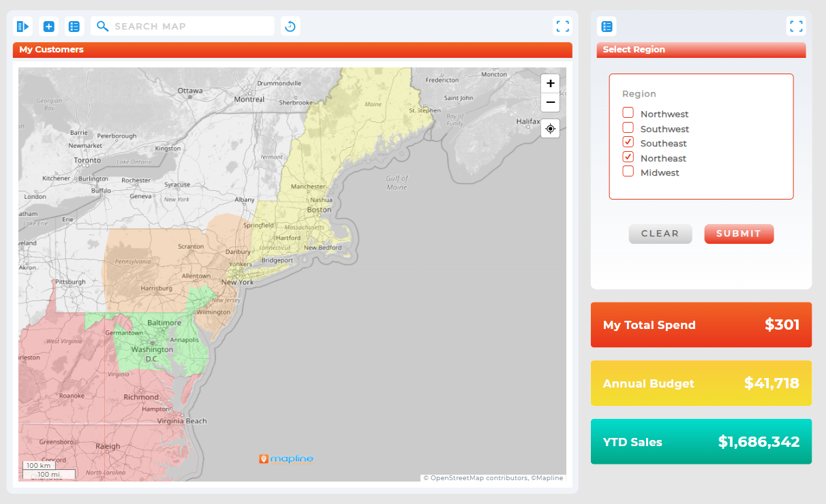Click inside the Search Map field

coord(191,26)
